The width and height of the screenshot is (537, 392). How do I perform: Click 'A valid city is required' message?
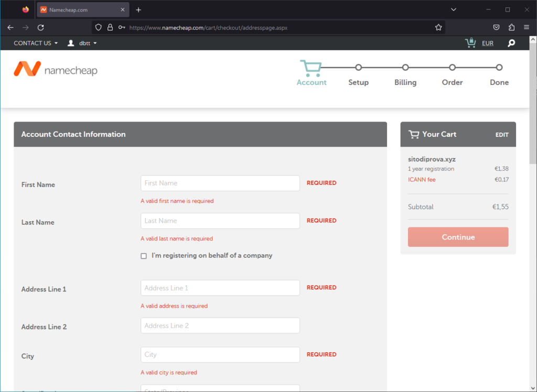point(169,373)
